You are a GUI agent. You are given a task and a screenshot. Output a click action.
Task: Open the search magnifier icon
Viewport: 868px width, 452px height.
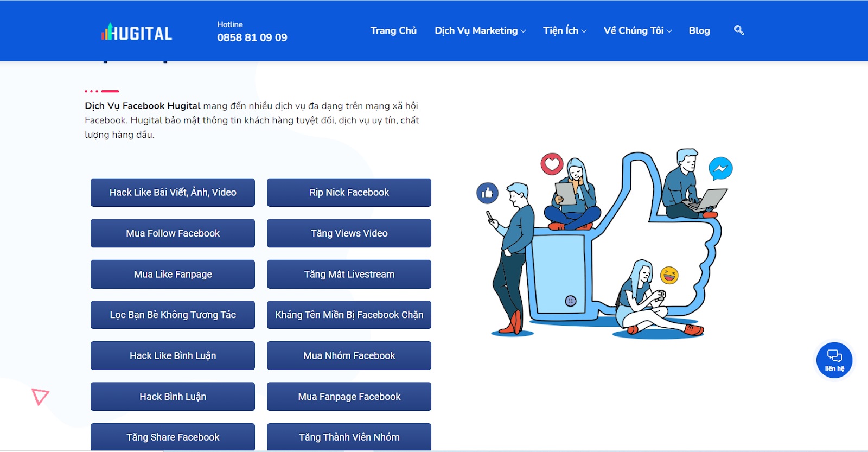tap(738, 30)
